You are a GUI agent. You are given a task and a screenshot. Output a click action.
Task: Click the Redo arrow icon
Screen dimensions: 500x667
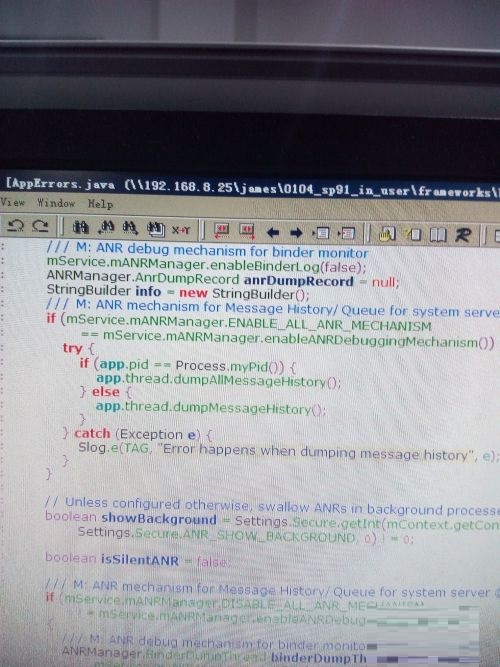[x=41, y=226]
